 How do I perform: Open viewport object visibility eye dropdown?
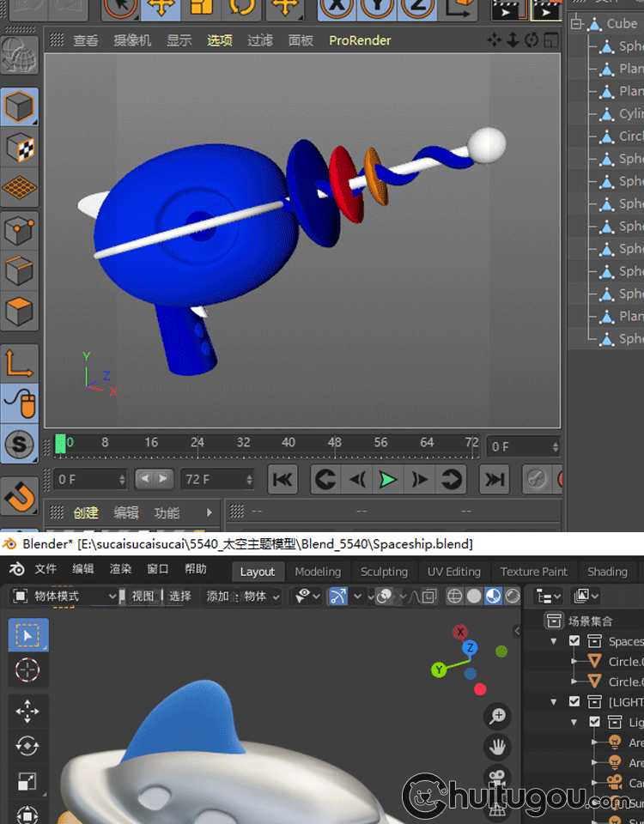click(x=307, y=597)
